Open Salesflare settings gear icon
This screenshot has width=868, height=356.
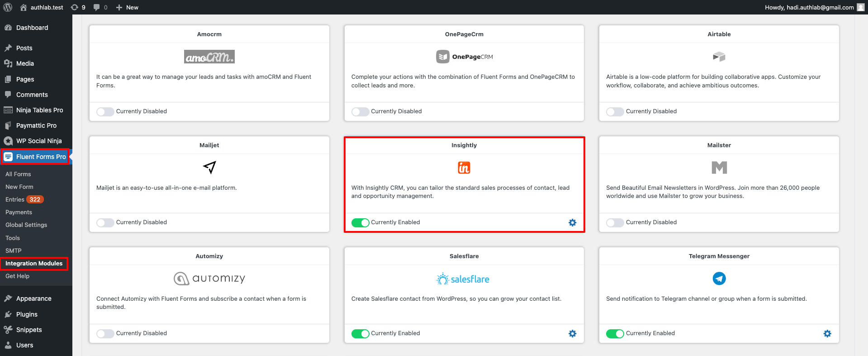[x=572, y=333]
